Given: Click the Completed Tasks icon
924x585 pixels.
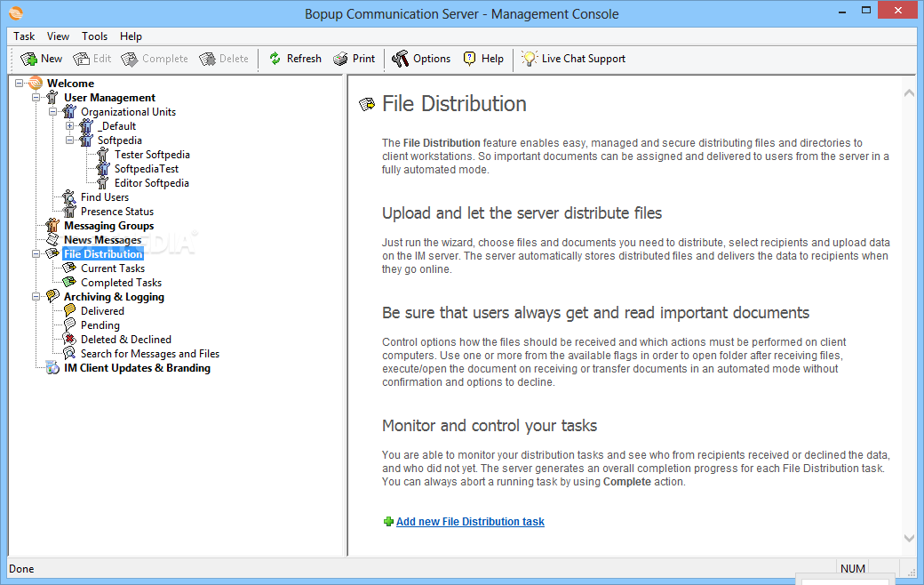Looking at the screenshot, I should click(x=69, y=283).
